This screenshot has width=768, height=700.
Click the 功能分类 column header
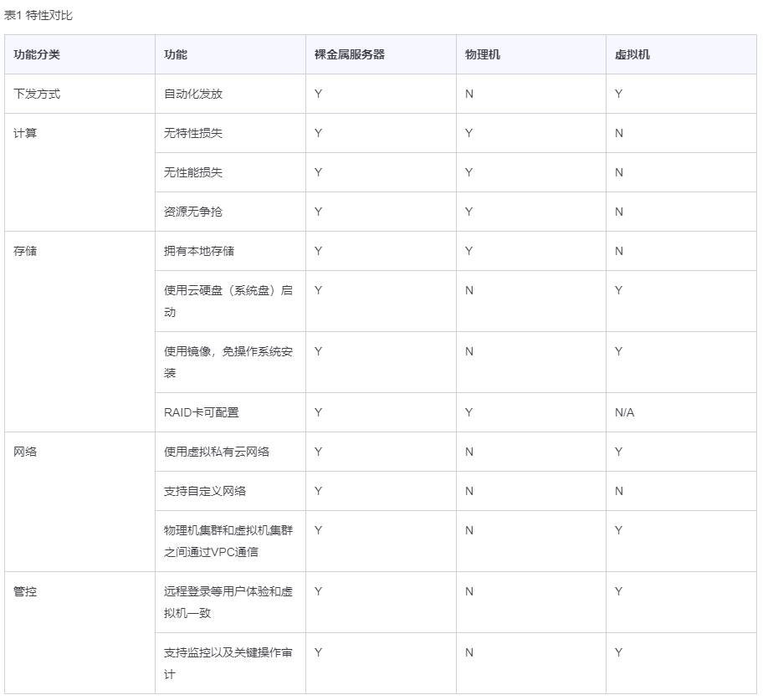37,54
